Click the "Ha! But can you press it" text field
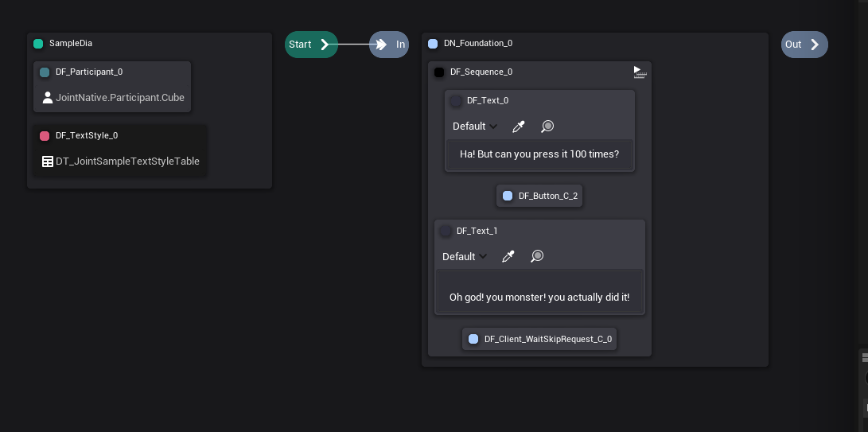 [x=539, y=154]
